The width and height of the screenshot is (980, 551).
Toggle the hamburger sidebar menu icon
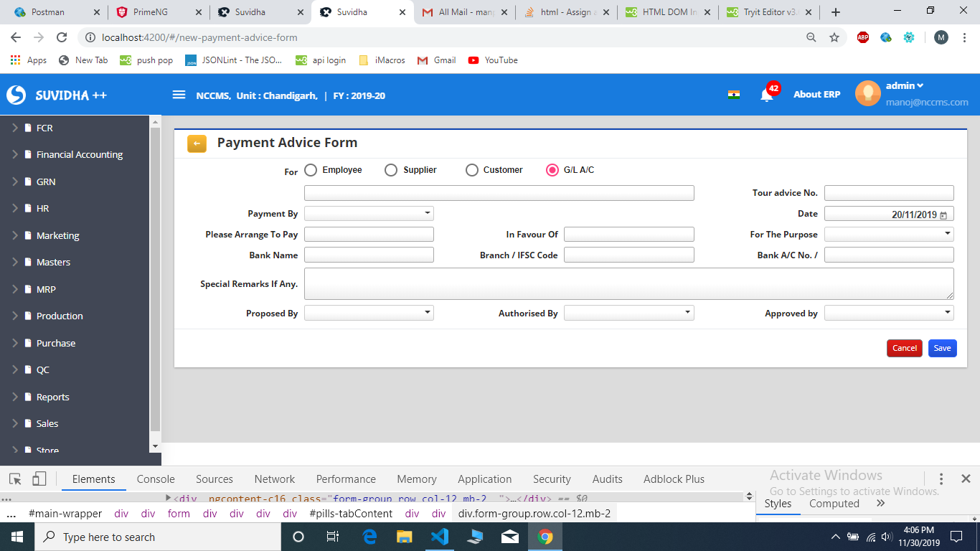179,95
